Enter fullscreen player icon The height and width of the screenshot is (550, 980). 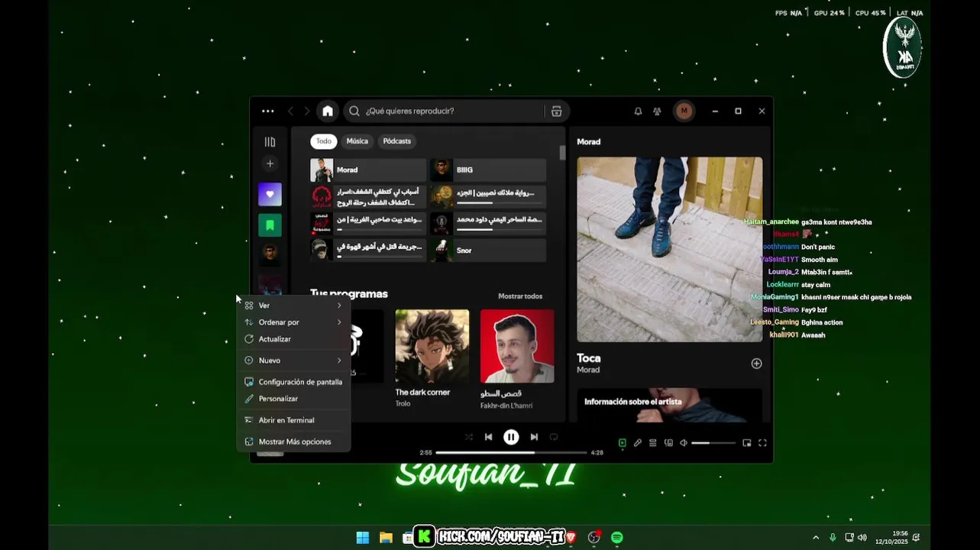pyautogui.click(x=762, y=443)
